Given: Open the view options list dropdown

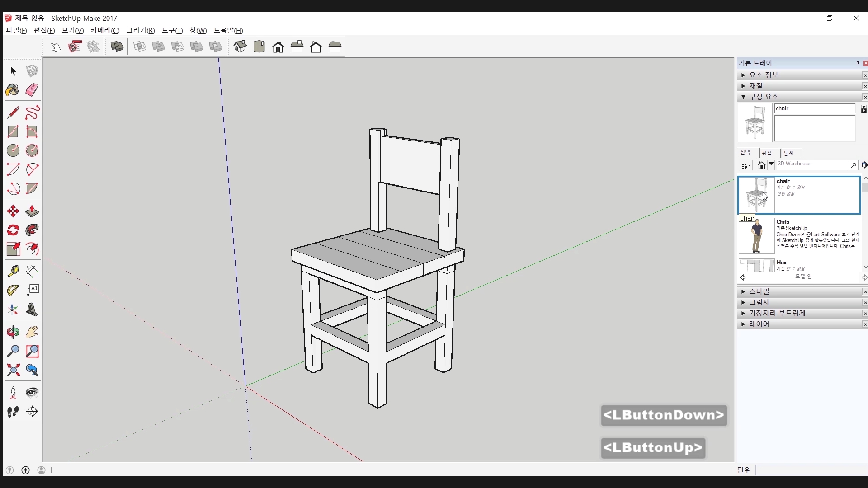Looking at the screenshot, I should [x=746, y=165].
